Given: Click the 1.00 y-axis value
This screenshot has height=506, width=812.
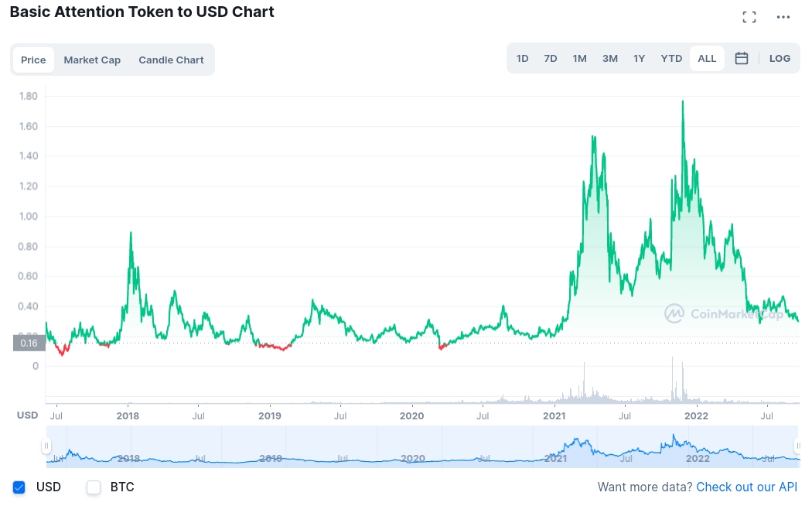Looking at the screenshot, I should point(29,217).
